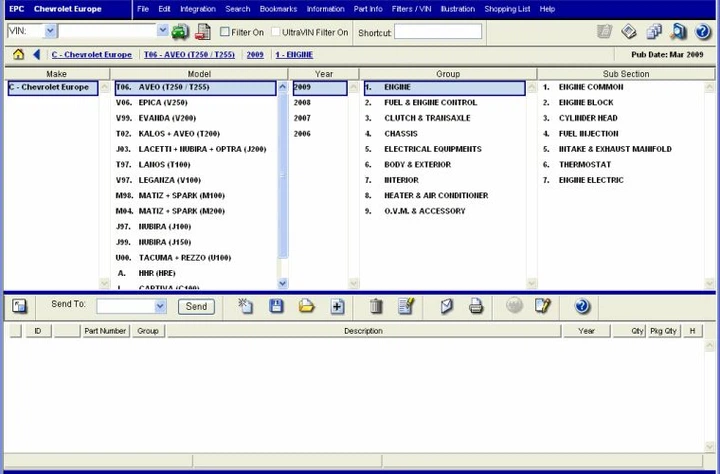This screenshot has height=474, width=720.
Task: Select CYLINDER HEAD sub section
Action: pos(588,118)
